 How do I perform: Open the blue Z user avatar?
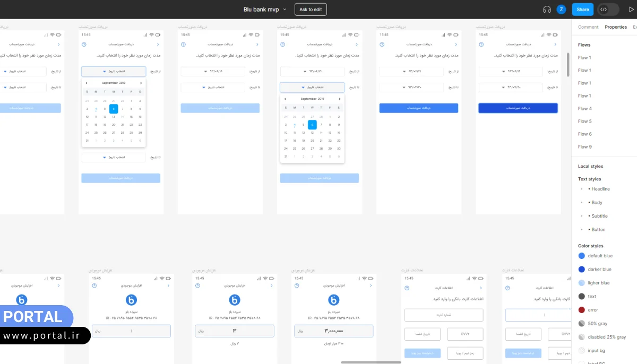[561, 10]
